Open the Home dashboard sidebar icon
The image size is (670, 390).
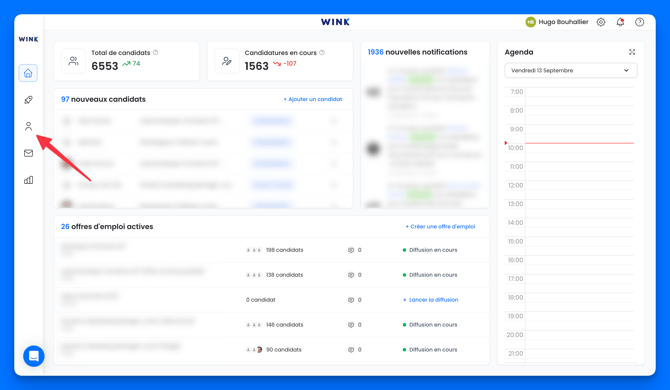pyautogui.click(x=28, y=73)
